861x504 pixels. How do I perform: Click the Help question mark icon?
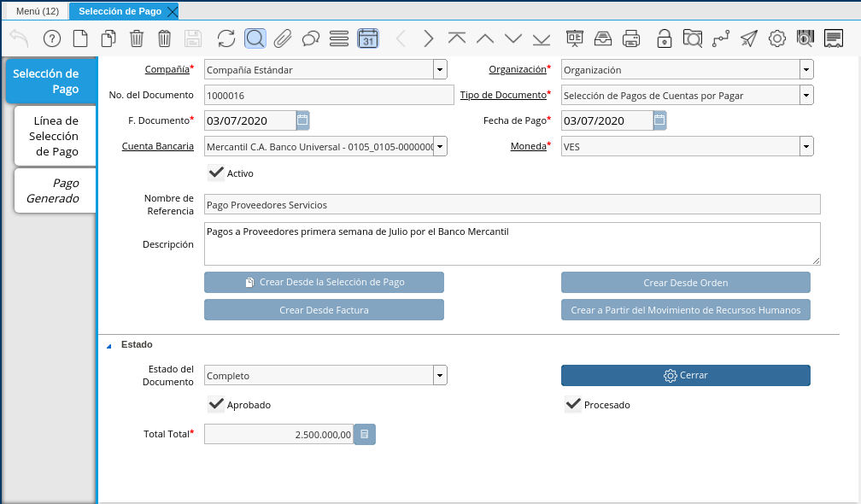(52, 38)
